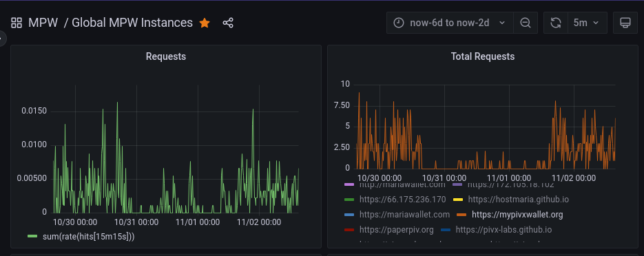The width and height of the screenshot is (644, 256).
Task: Toggle the https://mypivxwallet.org legend series
Action: click(x=517, y=215)
